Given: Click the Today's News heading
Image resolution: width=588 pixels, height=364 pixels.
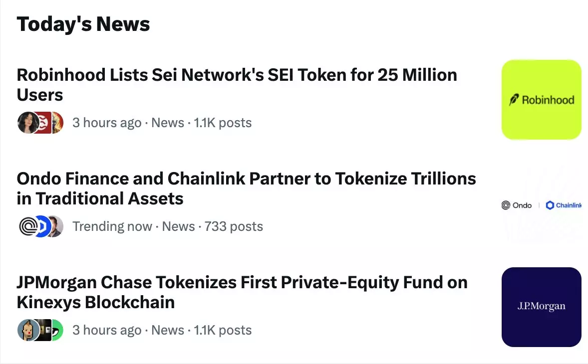Looking at the screenshot, I should pyautogui.click(x=83, y=24).
